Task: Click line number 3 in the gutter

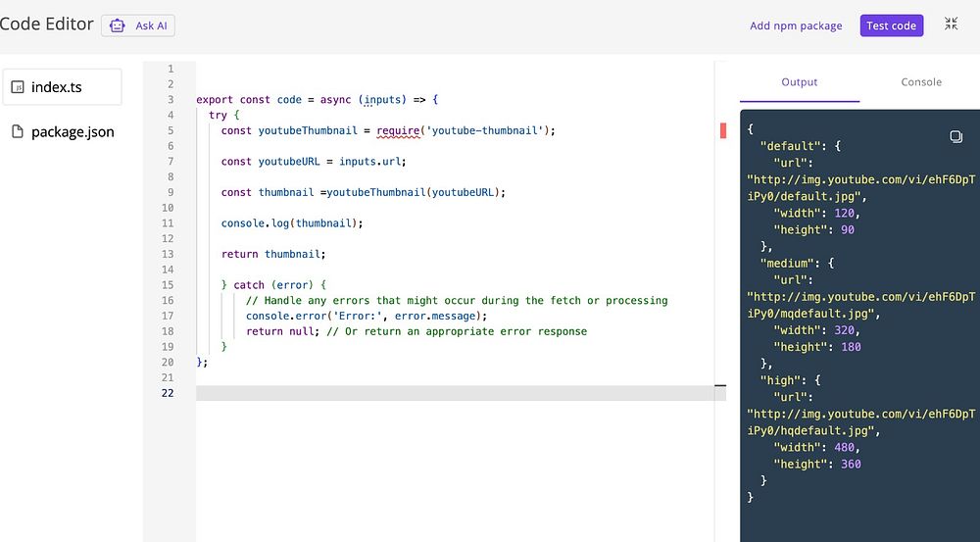Action: [x=171, y=99]
